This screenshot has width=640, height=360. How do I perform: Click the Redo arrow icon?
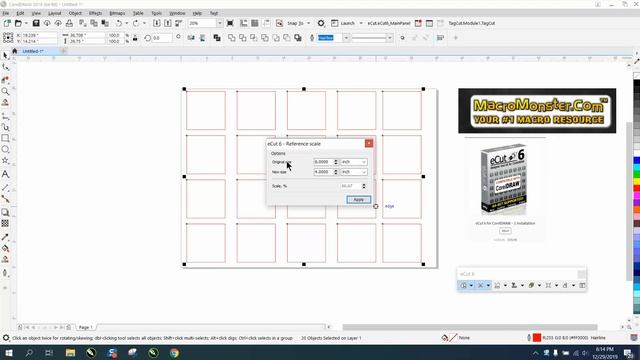click(136, 23)
